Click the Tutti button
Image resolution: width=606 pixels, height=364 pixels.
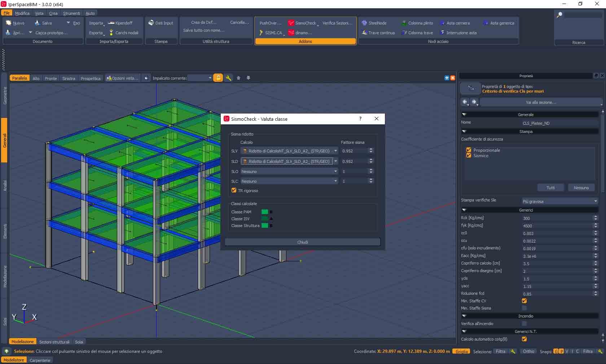[x=550, y=187]
